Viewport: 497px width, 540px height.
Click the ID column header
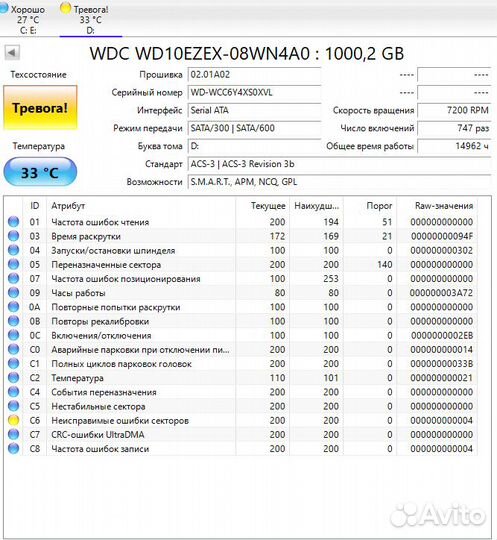click(x=34, y=206)
